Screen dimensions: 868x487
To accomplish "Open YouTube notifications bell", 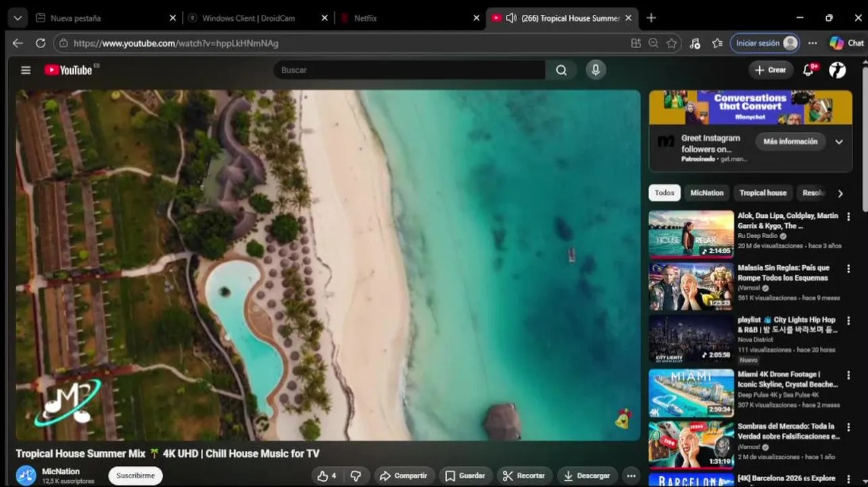I will (x=809, y=70).
